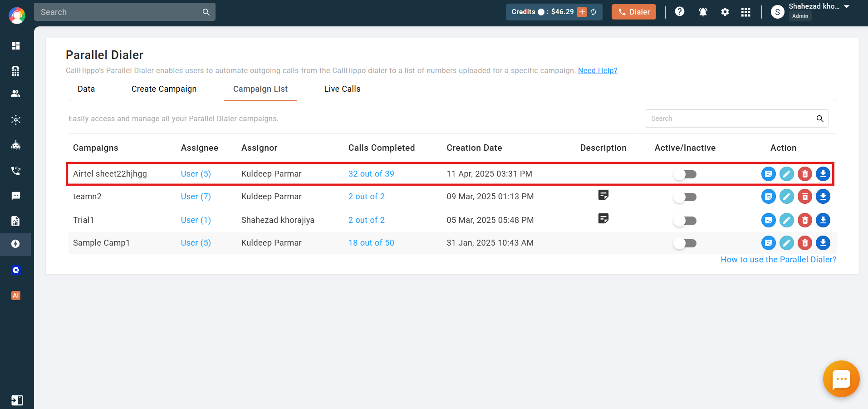Edit the Trial1 campaign
Image resolution: width=868 pixels, height=409 pixels.
(786, 220)
